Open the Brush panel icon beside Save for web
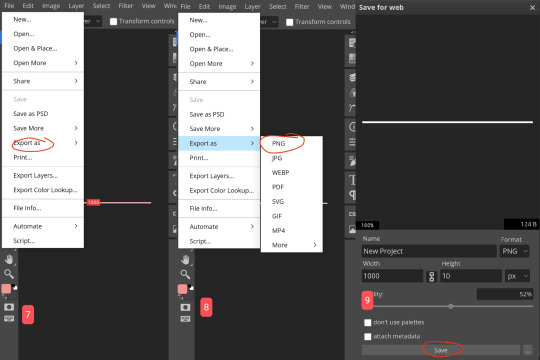 (x=352, y=161)
